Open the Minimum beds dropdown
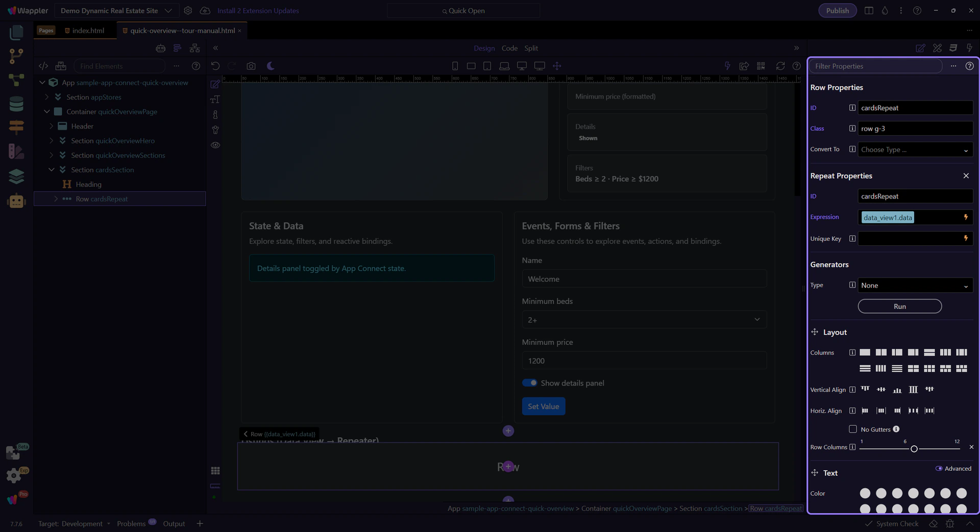The height and width of the screenshot is (532, 980). coord(644,320)
